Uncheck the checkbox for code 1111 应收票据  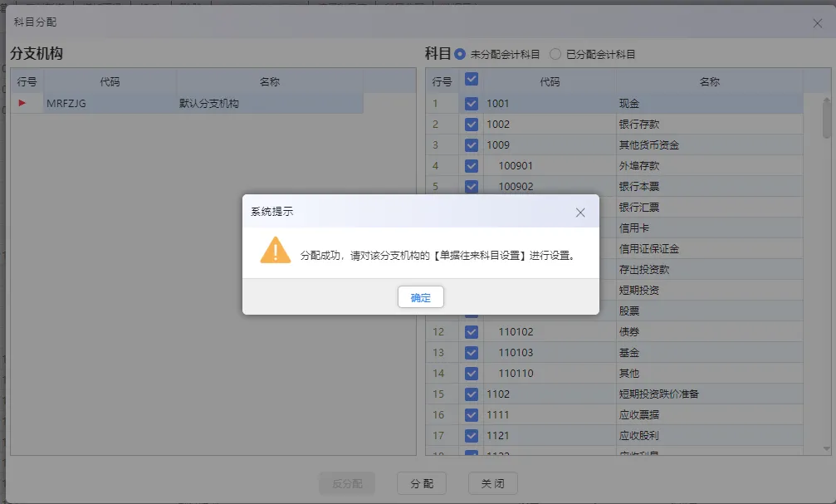pos(472,414)
